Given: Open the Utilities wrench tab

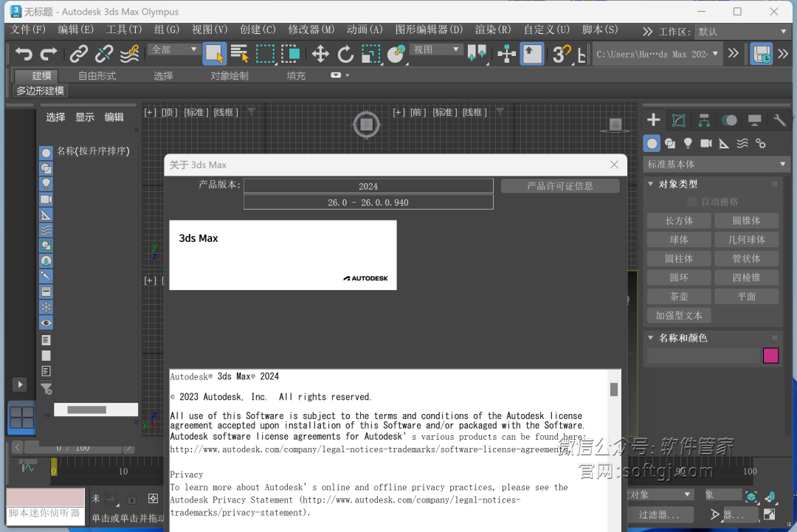Looking at the screenshot, I should [x=779, y=120].
